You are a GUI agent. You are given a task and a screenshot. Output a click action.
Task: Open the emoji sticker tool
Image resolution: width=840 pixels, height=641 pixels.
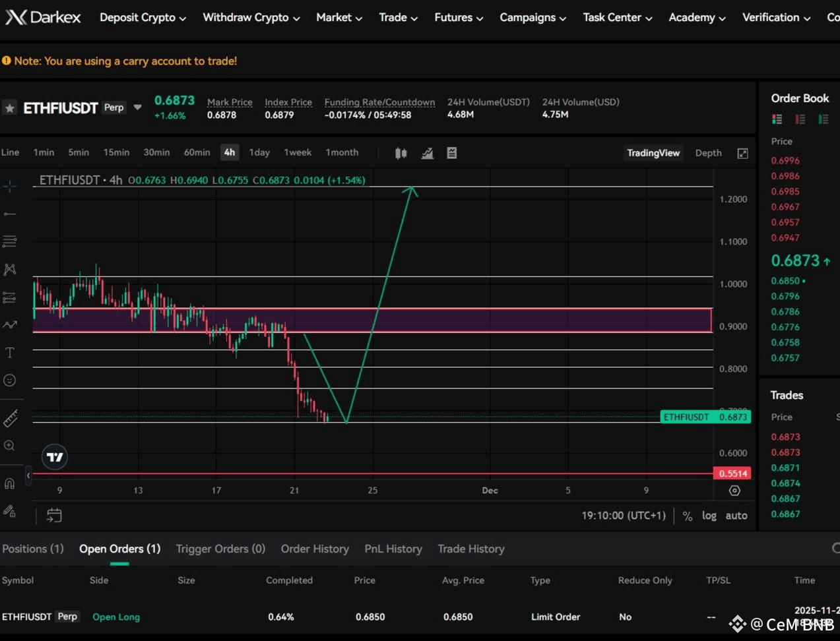10,381
